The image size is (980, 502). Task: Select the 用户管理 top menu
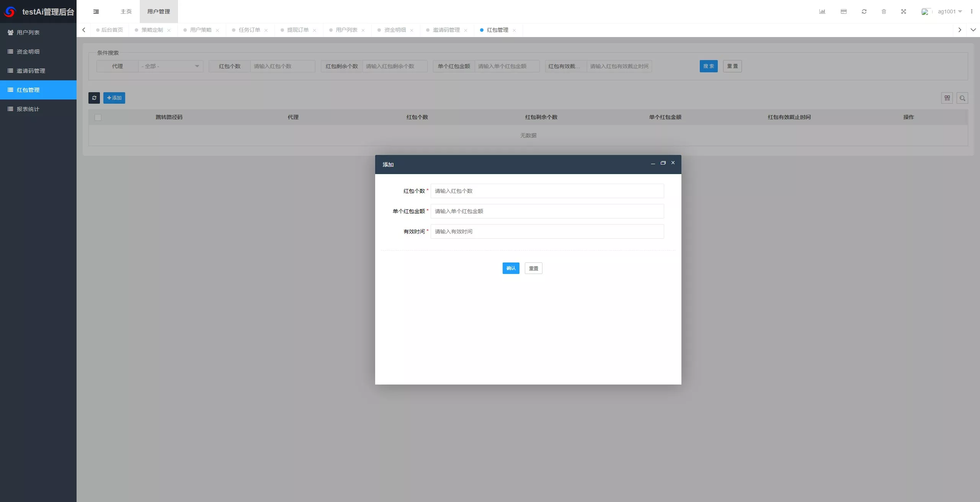[158, 11]
